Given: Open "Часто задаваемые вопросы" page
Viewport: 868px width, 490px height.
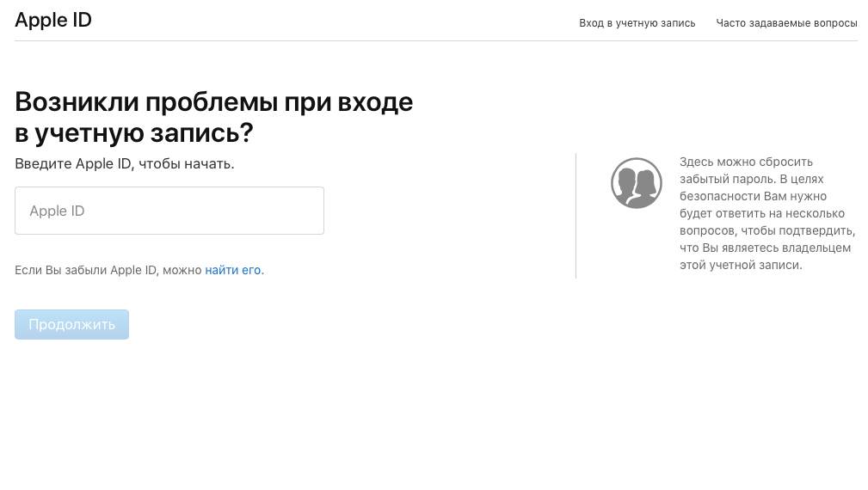Looking at the screenshot, I should point(786,23).
